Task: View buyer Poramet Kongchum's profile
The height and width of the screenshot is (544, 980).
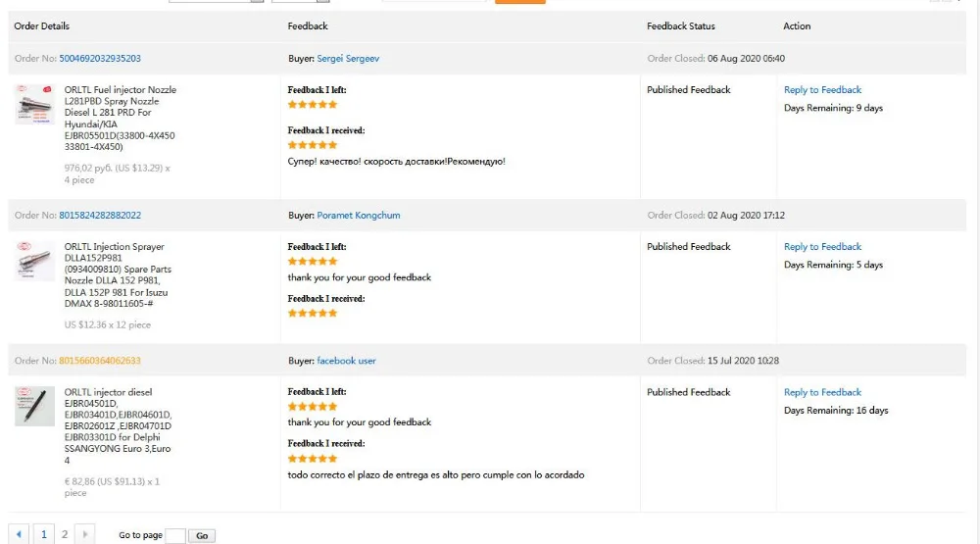Action: pos(359,216)
